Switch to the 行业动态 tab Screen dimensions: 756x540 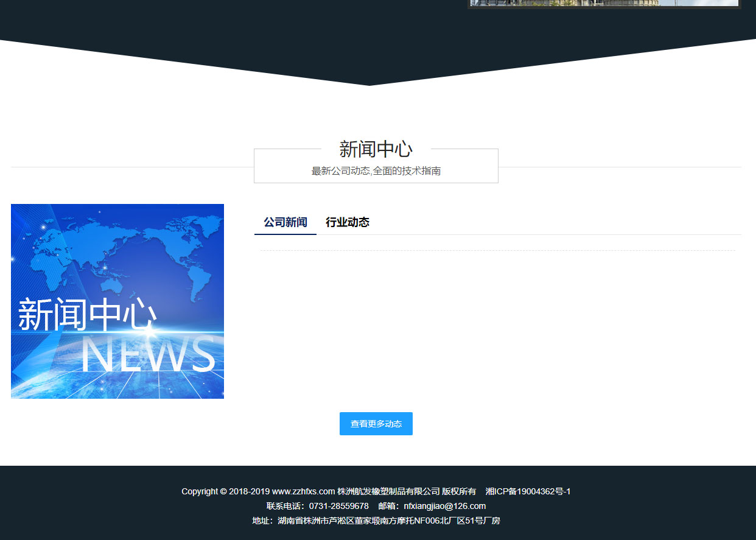(347, 222)
